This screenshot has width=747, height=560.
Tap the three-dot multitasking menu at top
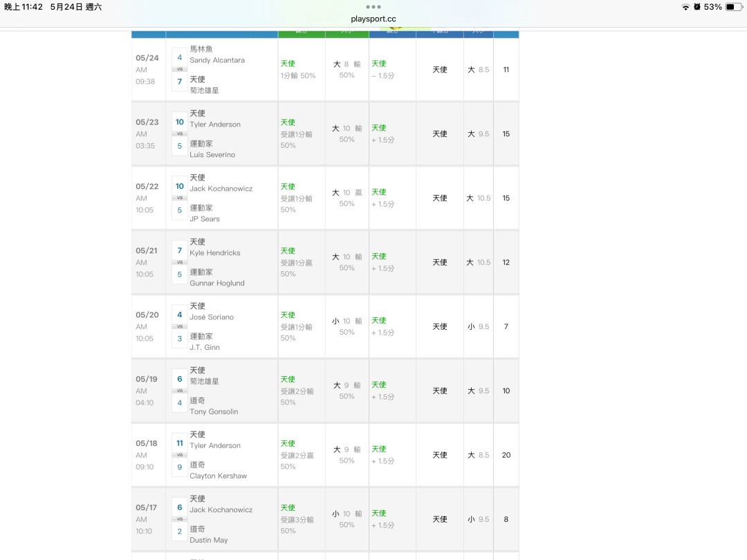[373, 7]
